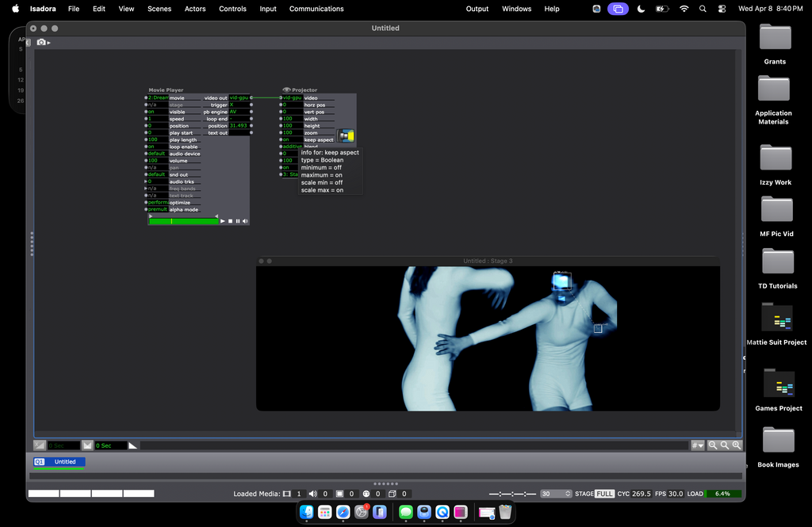
Task: Open the Scenes menu
Action: [159, 9]
